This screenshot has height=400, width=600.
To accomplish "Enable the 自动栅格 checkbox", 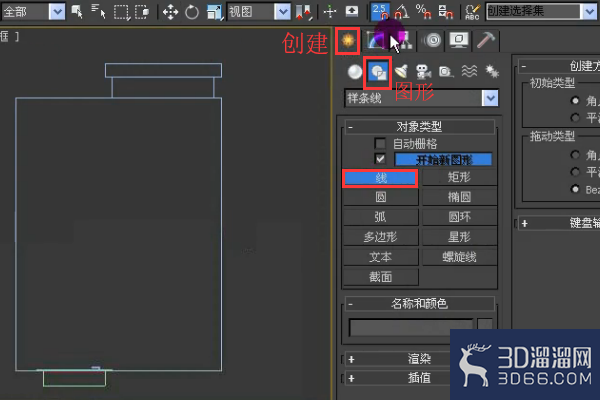I will (x=380, y=144).
